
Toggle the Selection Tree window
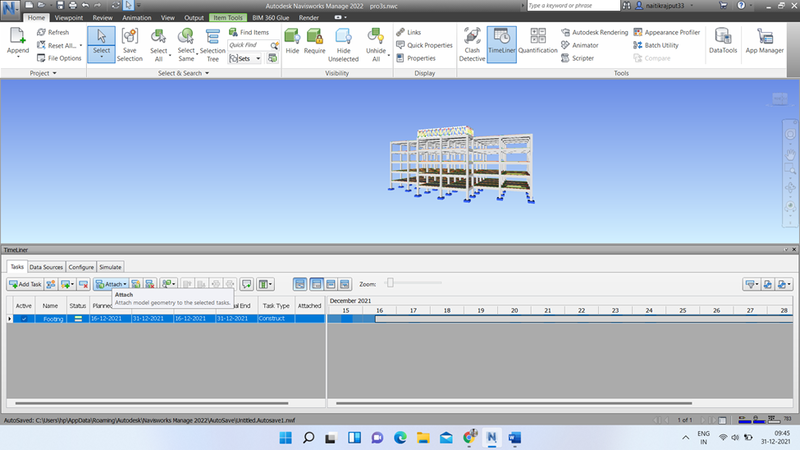click(212, 45)
